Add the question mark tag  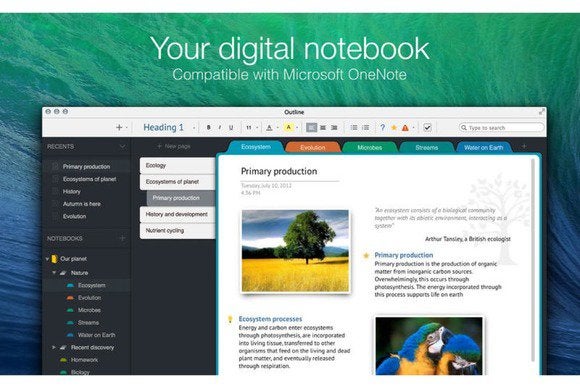point(382,128)
